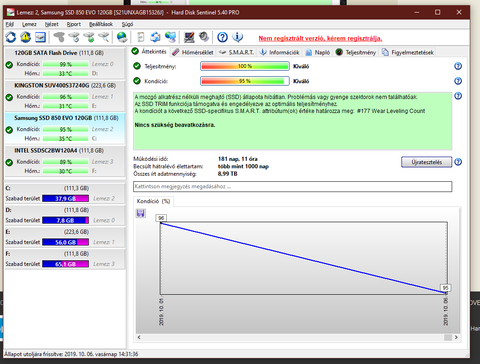Open the Riport menu
480x364 pixels.
[74, 24]
